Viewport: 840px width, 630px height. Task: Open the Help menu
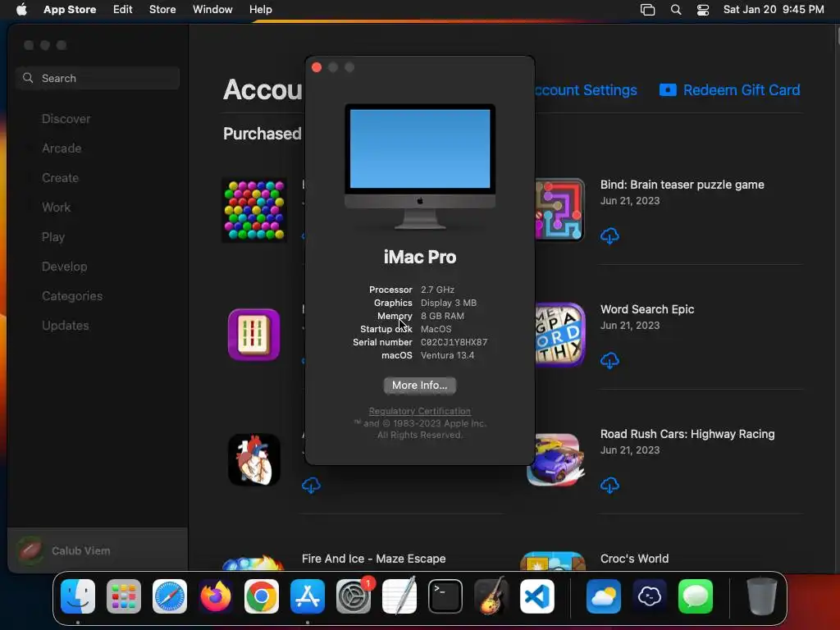260,9
